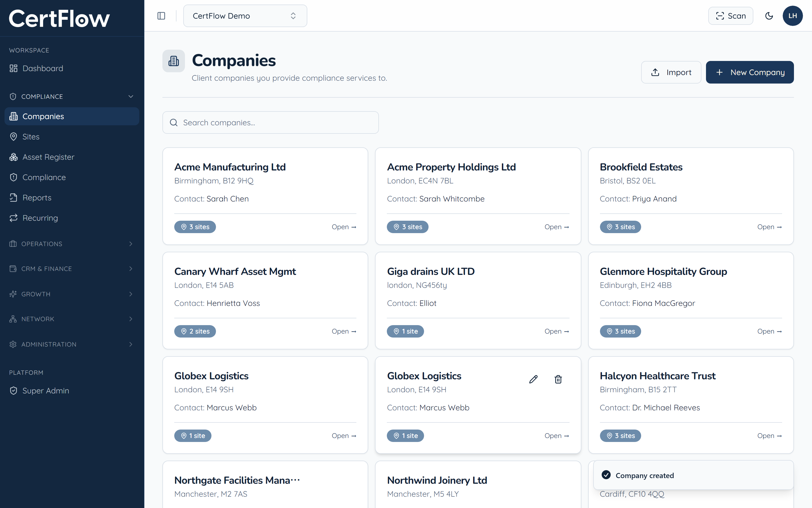Image resolution: width=812 pixels, height=508 pixels.
Task: Expand the CRM & FINANCE section
Action: pos(72,269)
